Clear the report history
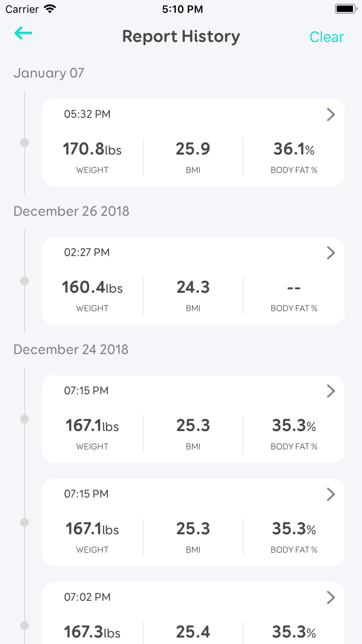362x644 pixels. coord(326,37)
